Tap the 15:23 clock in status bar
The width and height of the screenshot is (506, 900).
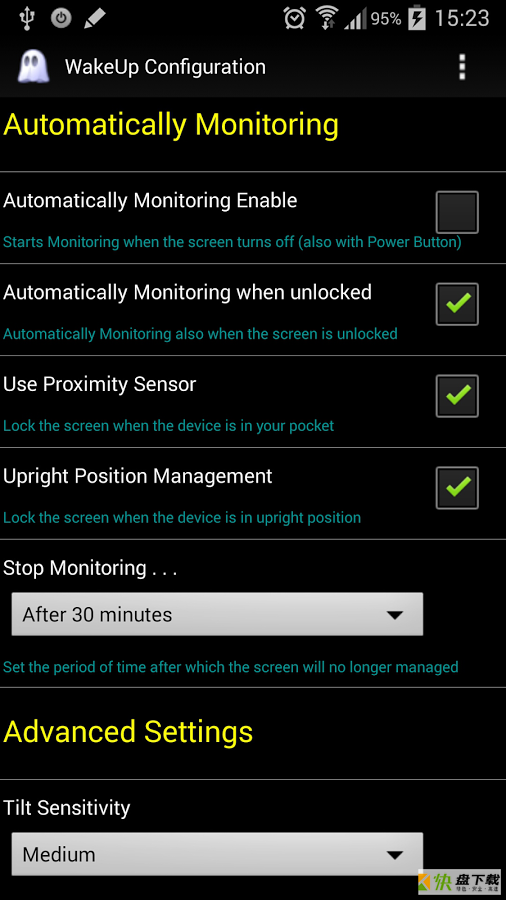click(462, 19)
